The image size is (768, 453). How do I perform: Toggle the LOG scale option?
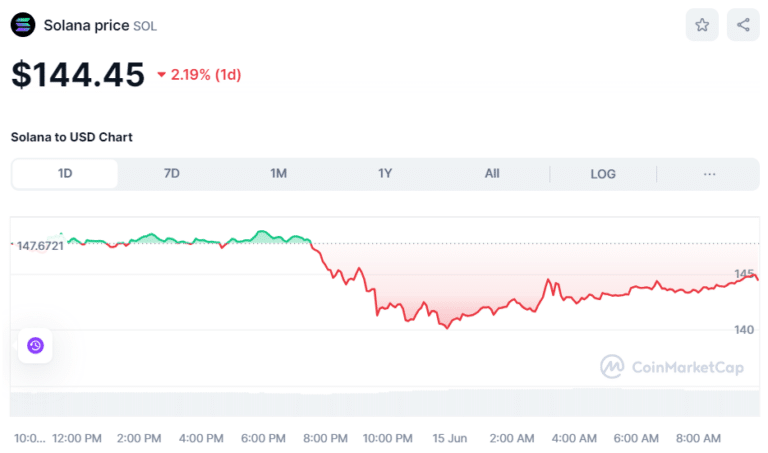coord(603,174)
